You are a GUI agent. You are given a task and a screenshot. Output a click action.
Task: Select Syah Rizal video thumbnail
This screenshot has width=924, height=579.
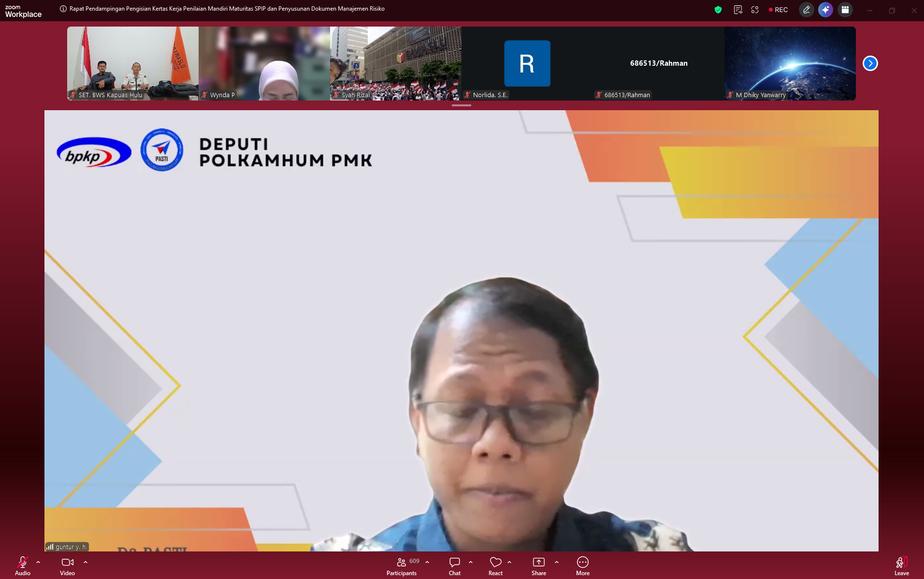tap(396, 63)
